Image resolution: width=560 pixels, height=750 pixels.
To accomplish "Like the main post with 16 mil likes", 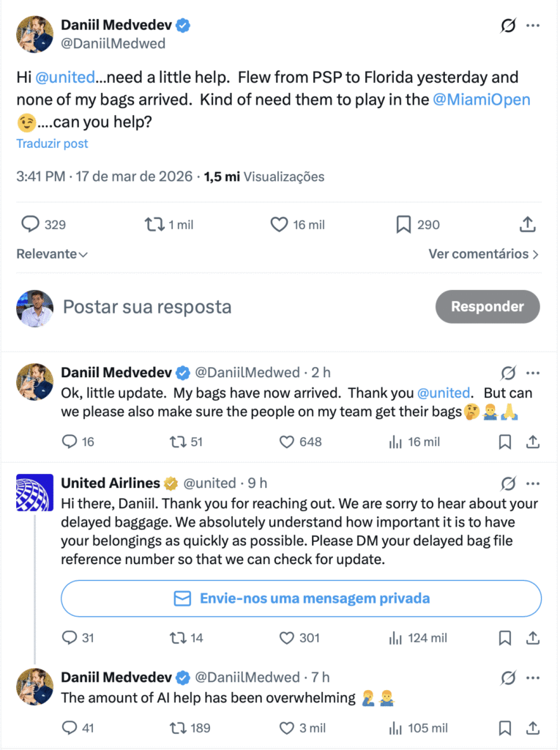I will pyautogui.click(x=279, y=225).
